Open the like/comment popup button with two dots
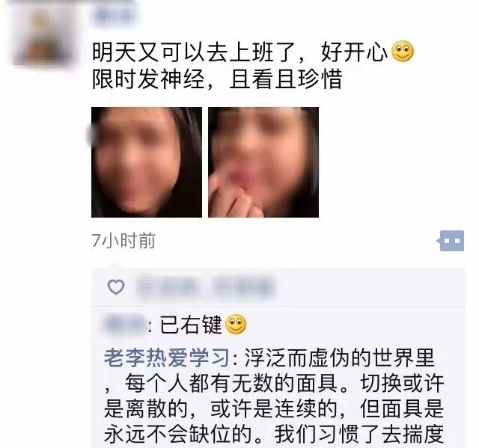Image resolution: width=479 pixels, height=448 pixels. pos(451,241)
